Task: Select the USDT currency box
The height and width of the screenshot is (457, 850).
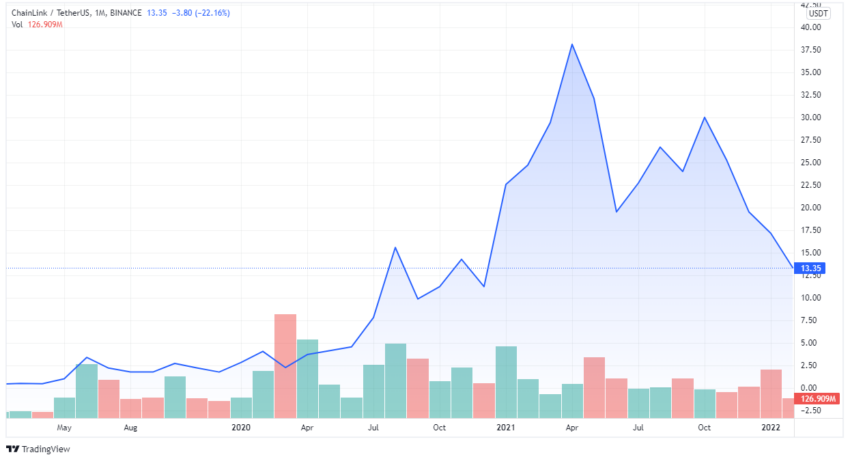Action: tap(818, 14)
